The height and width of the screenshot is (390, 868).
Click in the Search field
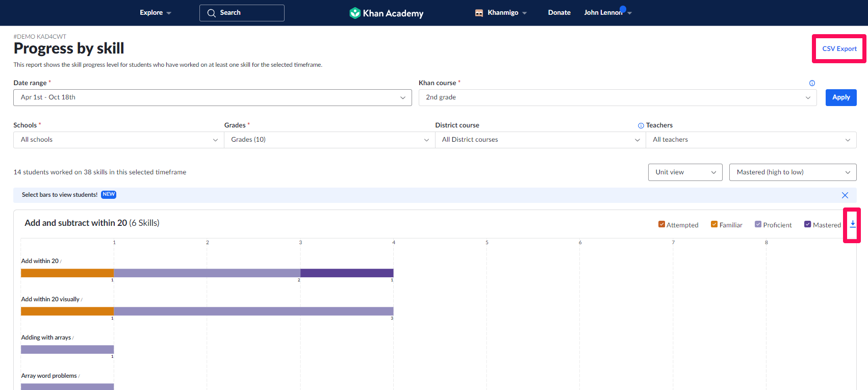click(242, 13)
